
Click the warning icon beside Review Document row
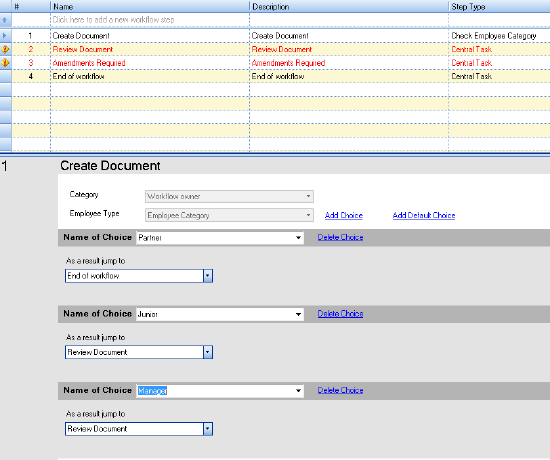[5, 49]
